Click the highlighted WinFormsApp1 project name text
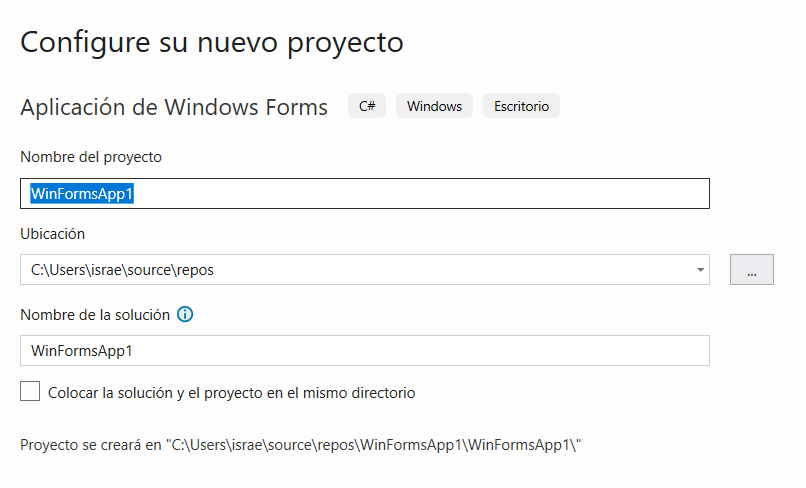The width and height of the screenshot is (806, 488). click(x=82, y=194)
